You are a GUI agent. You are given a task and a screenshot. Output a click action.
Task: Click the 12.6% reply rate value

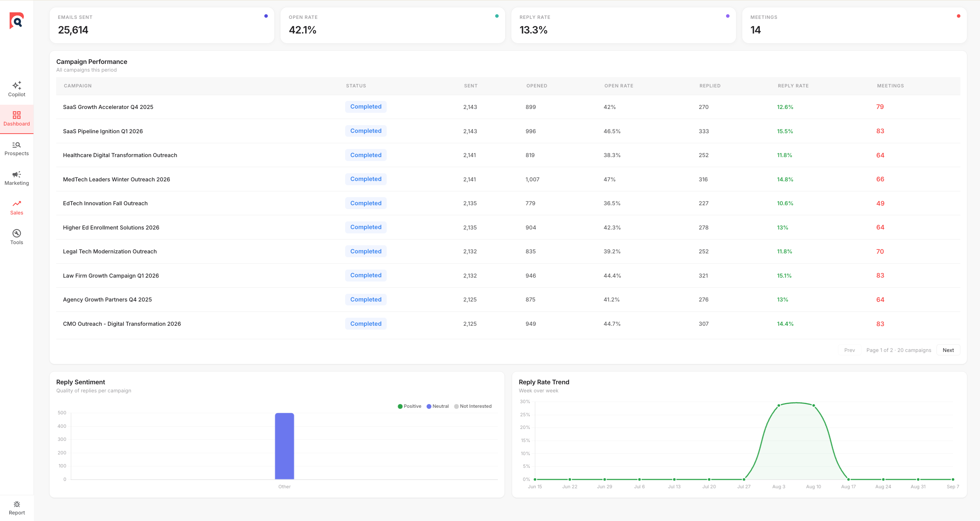(x=785, y=107)
